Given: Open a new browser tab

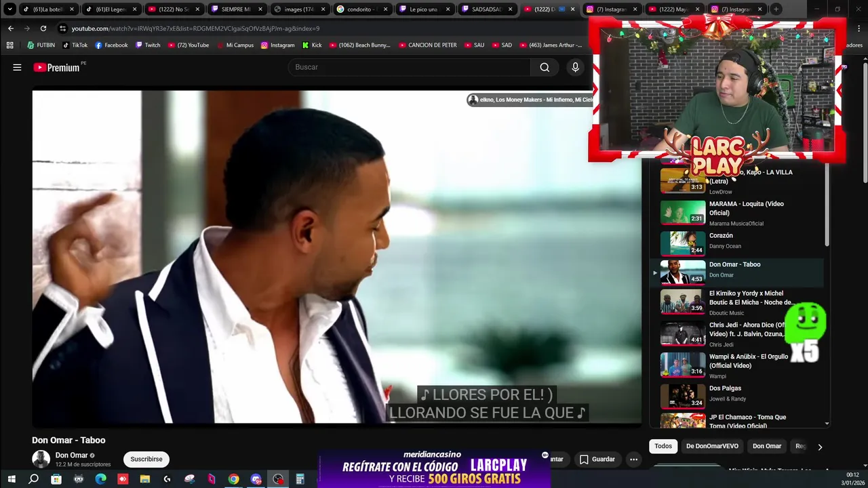Looking at the screenshot, I should tap(776, 9).
